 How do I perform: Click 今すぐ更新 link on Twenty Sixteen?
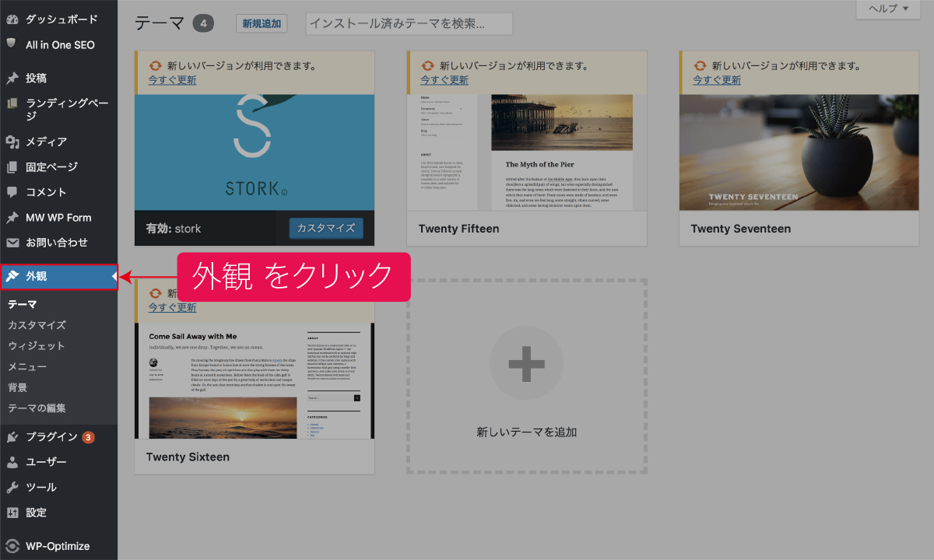(x=172, y=307)
